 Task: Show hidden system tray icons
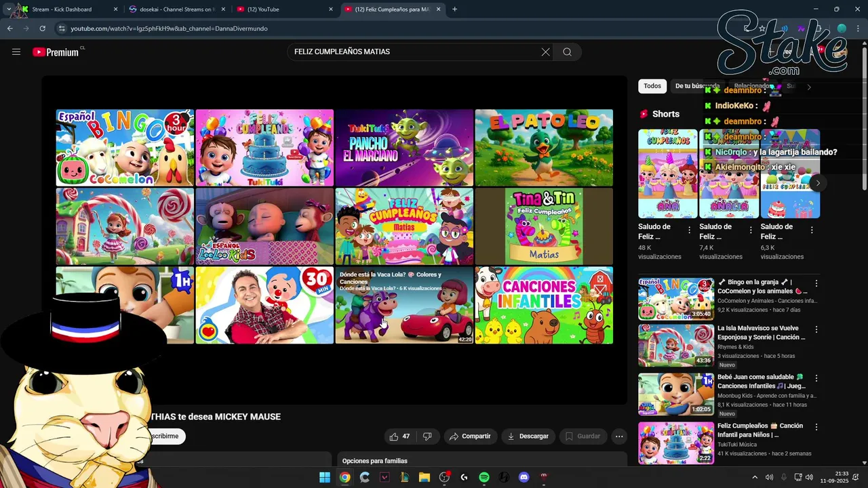pyautogui.click(x=755, y=477)
